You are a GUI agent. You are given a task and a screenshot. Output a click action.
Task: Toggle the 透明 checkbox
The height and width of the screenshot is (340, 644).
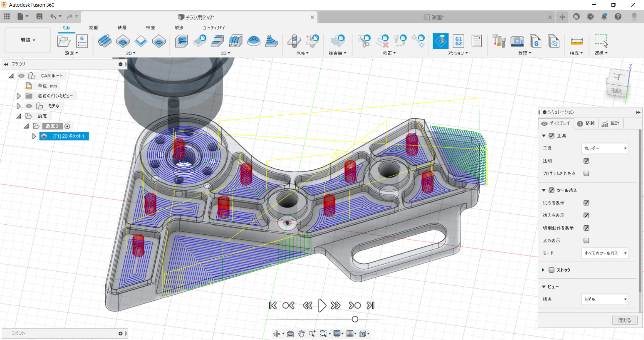586,161
